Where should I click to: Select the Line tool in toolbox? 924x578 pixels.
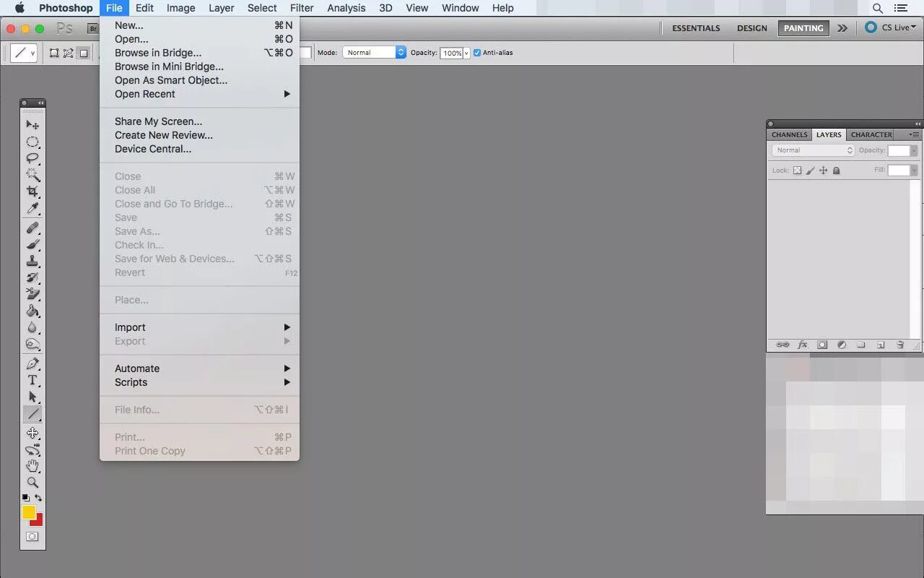32,414
